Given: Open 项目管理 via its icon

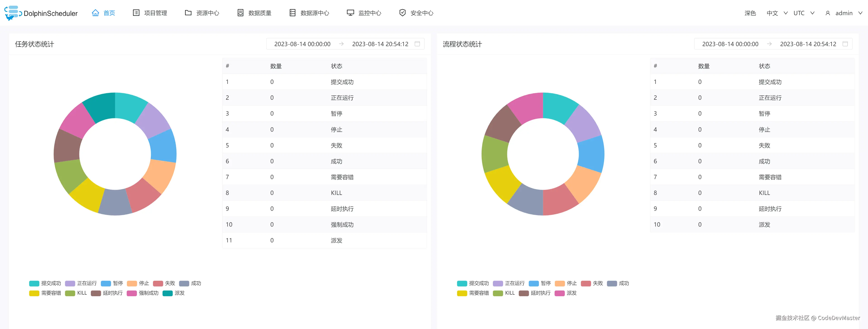Looking at the screenshot, I should point(136,12).
